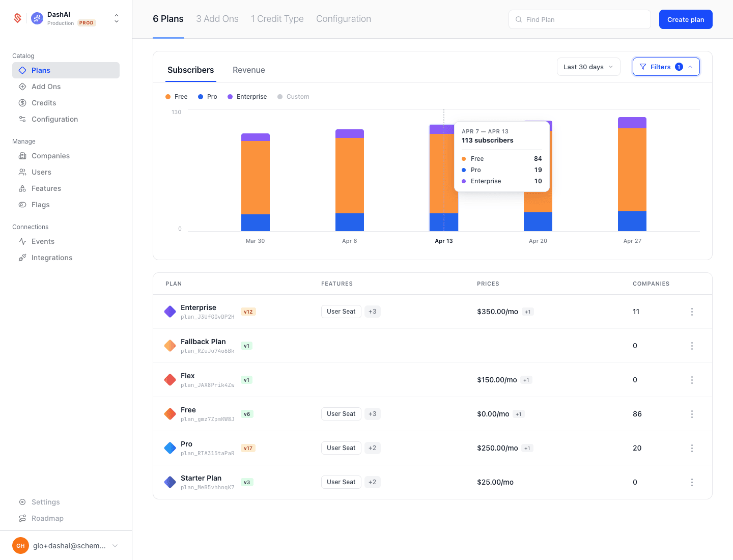
Task: Open Add Ons in the sidebar
Action: [x=66, y=87]
